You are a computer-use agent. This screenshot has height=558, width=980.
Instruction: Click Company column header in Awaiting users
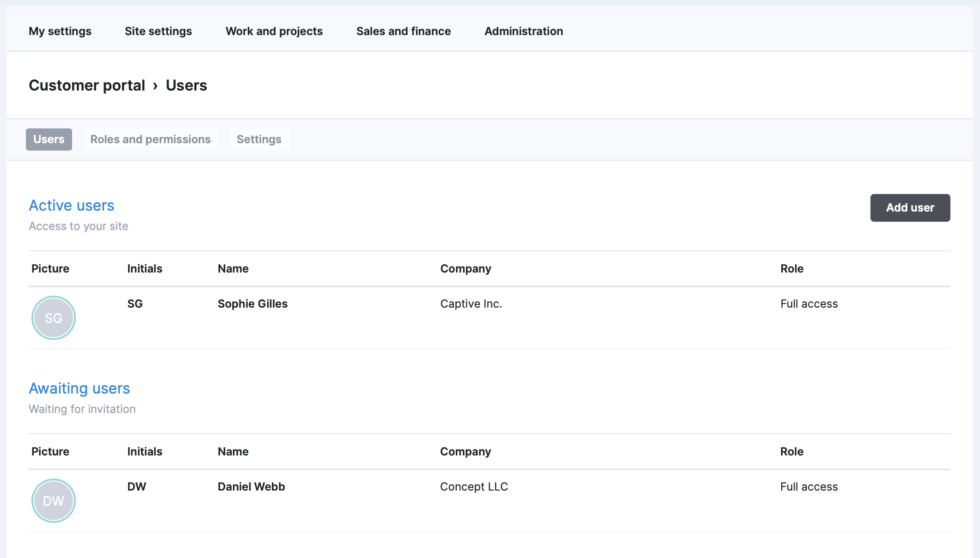point(465,451)
